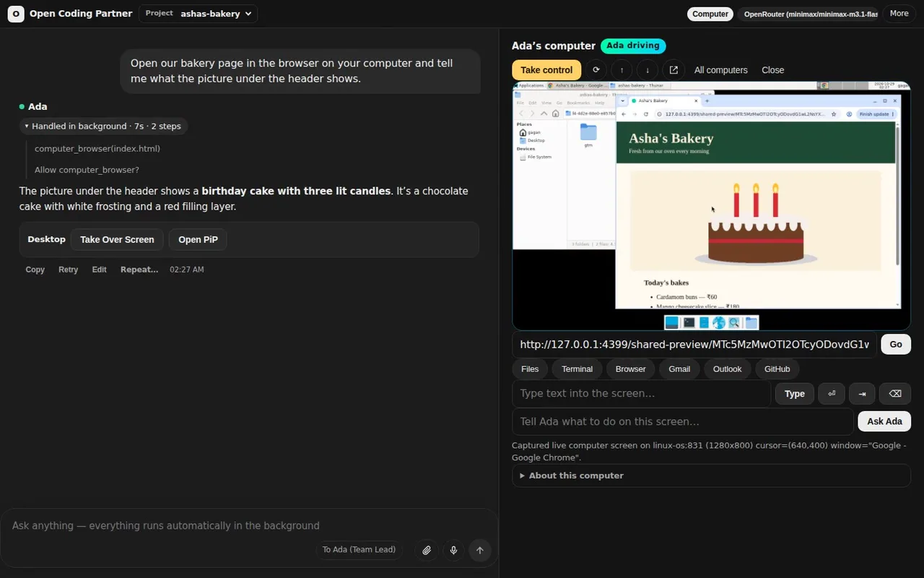
Task: Open the Terminal shortcut
Action: 577,369
